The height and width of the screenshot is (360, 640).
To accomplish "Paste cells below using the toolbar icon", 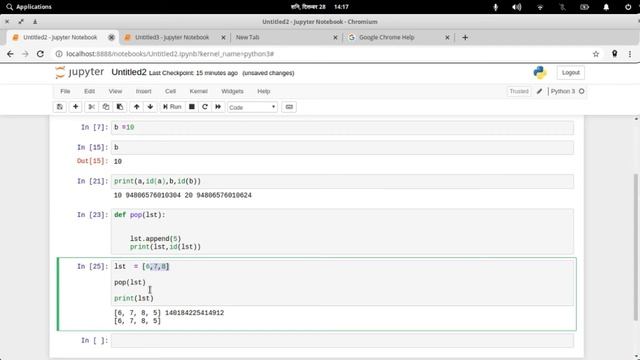I will coord(120,107).
